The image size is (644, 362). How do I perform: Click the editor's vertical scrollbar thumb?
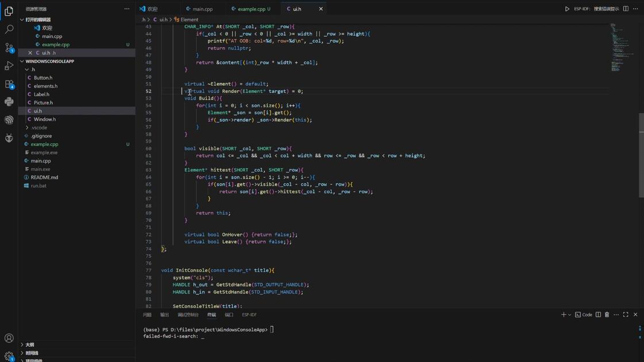pos(641,155)
